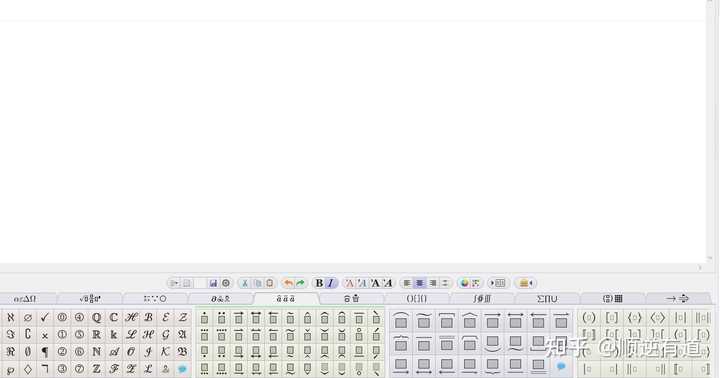The image size is (720, 378).
Task: Insert the diamond ◇ symbol
Action: pos(28,369)
